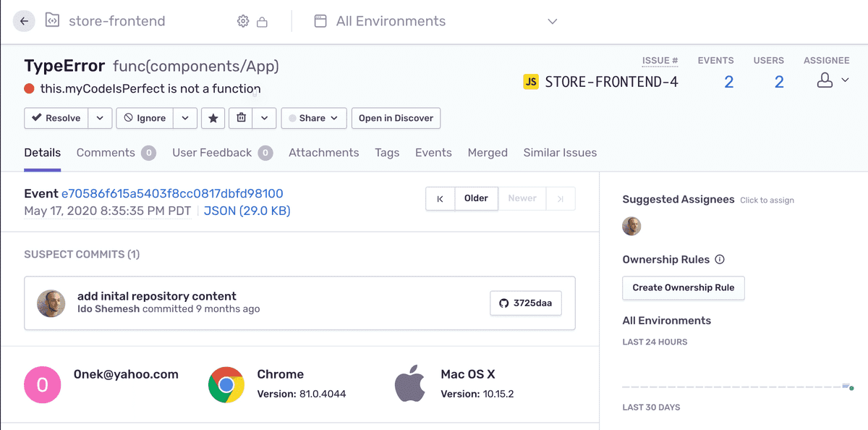Delete issue using the trash icon

point(242,118)
